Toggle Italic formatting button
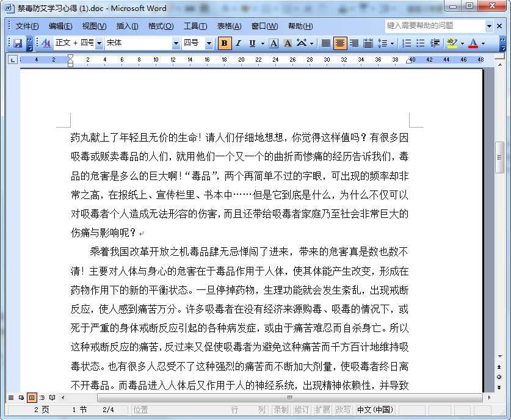The image size is (511, 420). [238, 43]
